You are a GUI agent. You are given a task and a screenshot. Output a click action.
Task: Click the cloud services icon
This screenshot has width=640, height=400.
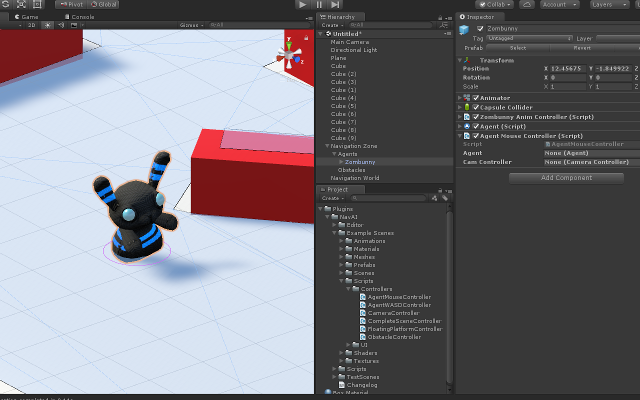point(527,4)
